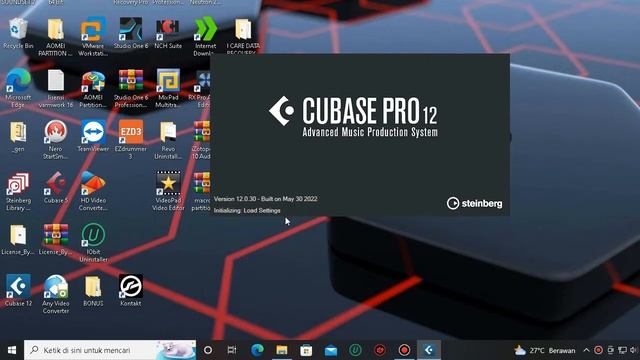Open the lisensi vamwork 16 file

pyautogui.click(x=56, y=87)
